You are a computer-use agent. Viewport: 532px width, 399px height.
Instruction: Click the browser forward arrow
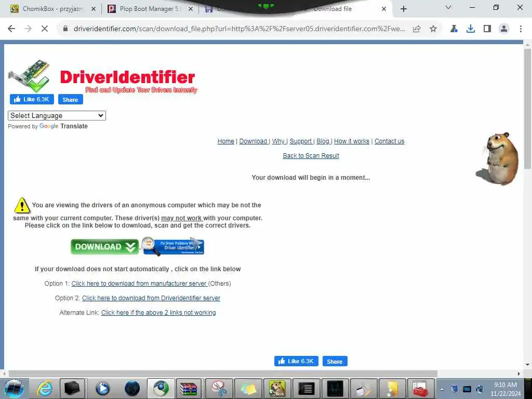(x=28, y=29)
